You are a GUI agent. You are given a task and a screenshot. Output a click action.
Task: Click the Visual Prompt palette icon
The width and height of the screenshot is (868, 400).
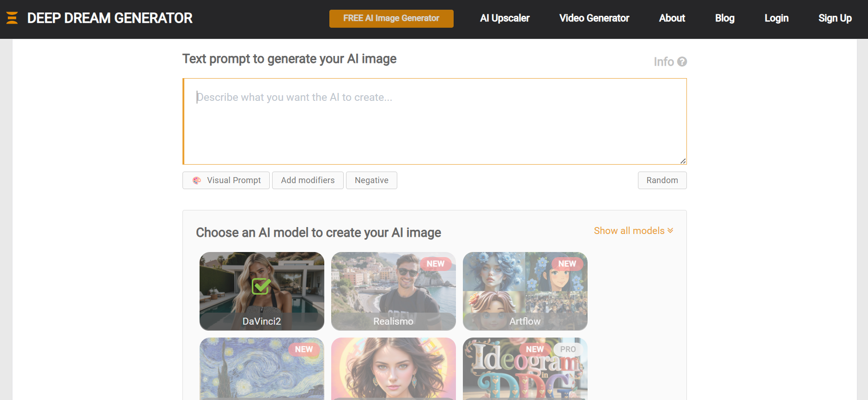(x=197, y=180)
